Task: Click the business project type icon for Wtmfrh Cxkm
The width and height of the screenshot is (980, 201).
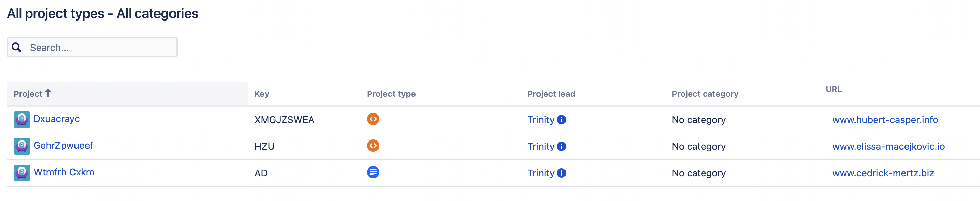Action: tap(373, 172)
